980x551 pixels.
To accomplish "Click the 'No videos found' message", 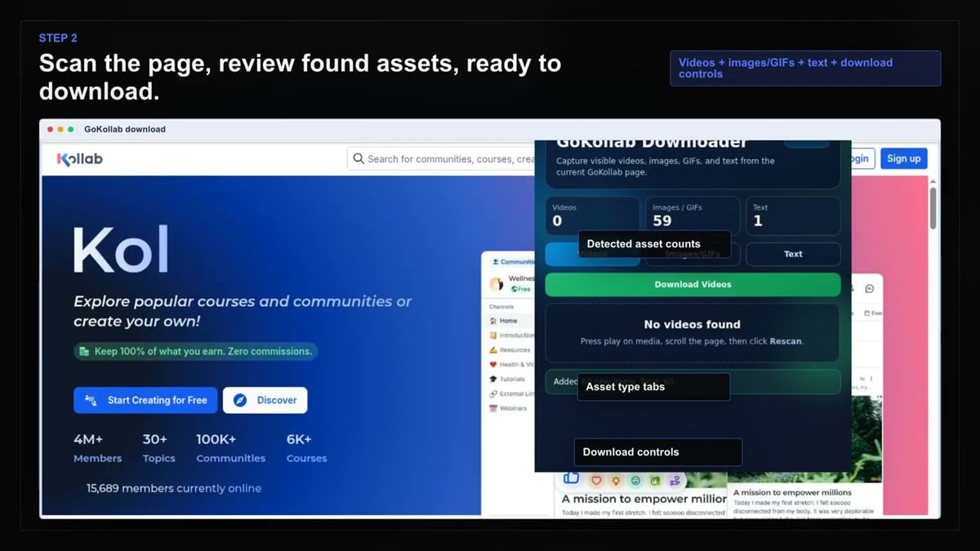I will [x=693, y=324].
